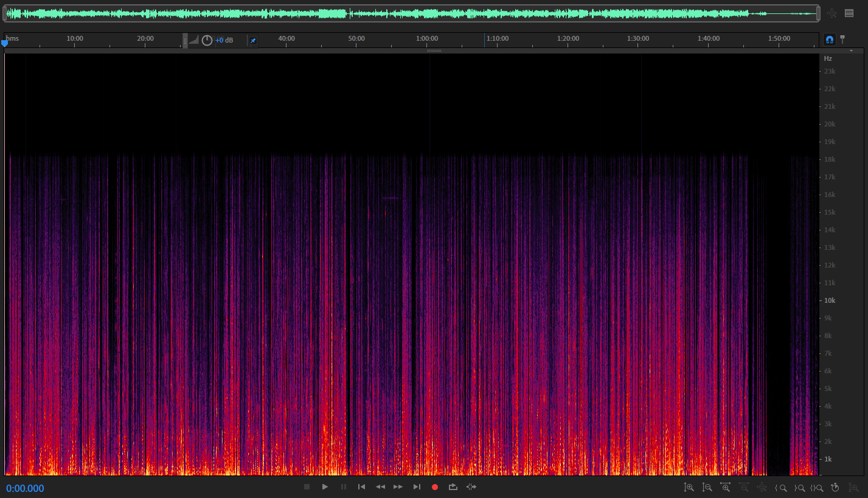Image resolution: width=868 pixels, height=498 pixels.
Task: Zoom out amplitude vertically
Action: click(x=707, y=487)
